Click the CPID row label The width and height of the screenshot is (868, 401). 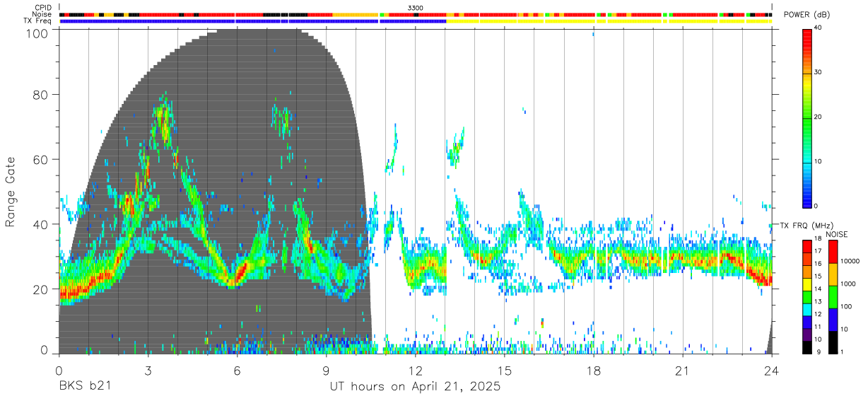[x=43, y=8]
